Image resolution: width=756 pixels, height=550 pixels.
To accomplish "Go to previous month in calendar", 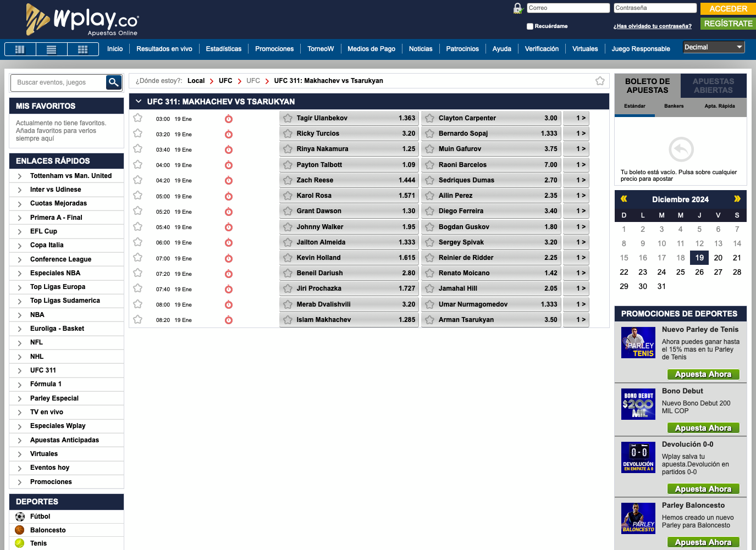I will tap(624, 199).
